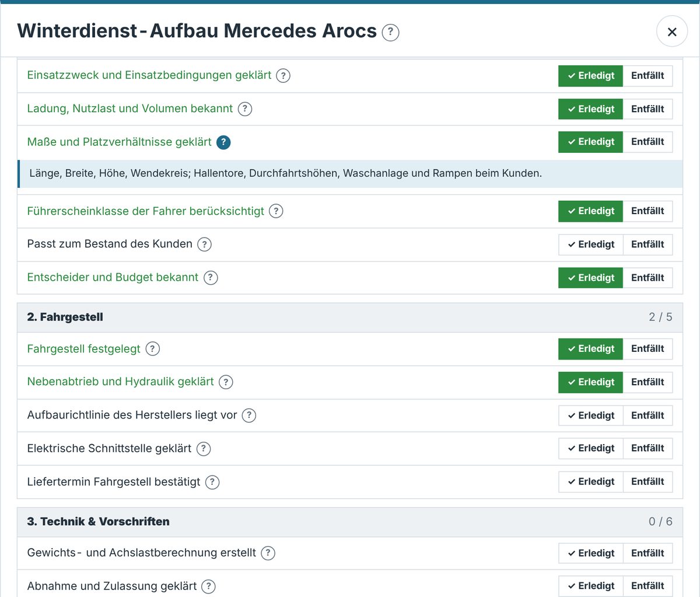Image resolution: width=700 pixels, height=597 pixels.
Task: Show help for Passt zum Bestand des Kunden
Action: pos(204,245)
